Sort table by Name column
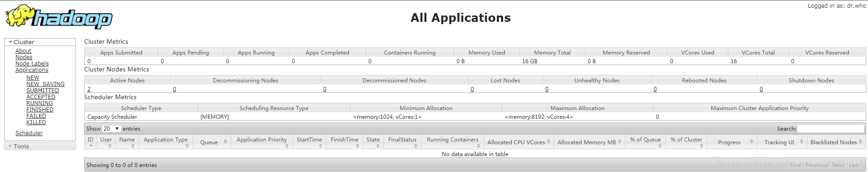This screenshot has width=868, height=172. (x=127, y=142)
